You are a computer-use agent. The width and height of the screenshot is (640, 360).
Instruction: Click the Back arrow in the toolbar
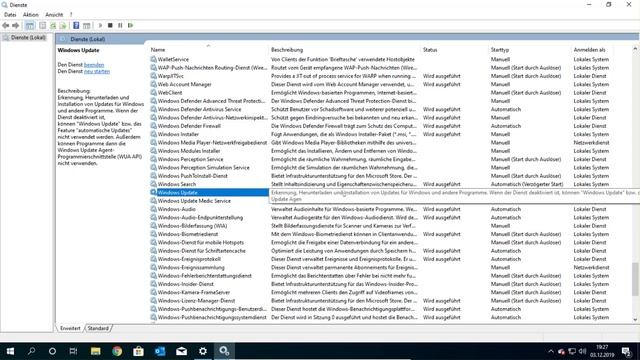(x=6, y=25)
